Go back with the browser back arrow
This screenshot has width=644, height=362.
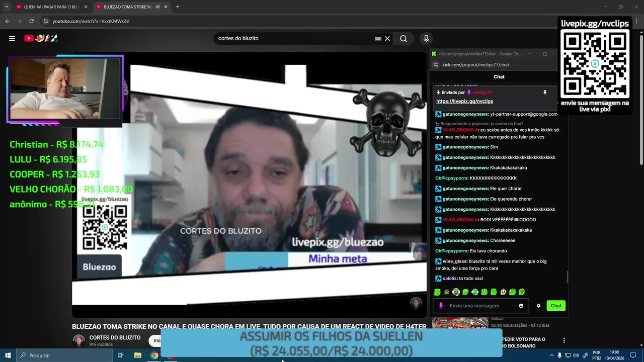pos(7,21)
